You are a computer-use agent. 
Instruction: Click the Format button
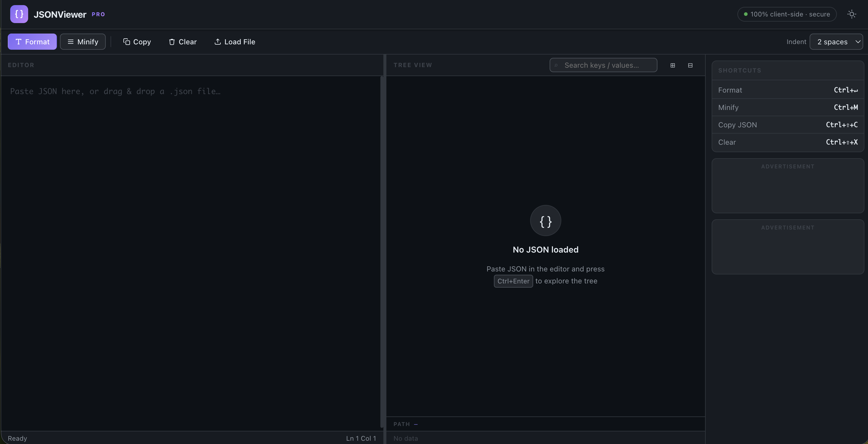pyautogui.click(x=32, y=42)
